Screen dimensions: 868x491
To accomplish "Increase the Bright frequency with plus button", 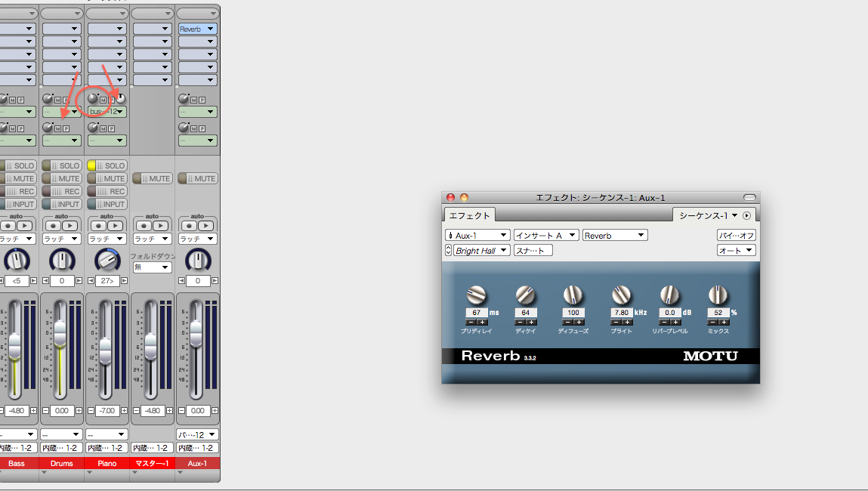I will coord(627,322).
